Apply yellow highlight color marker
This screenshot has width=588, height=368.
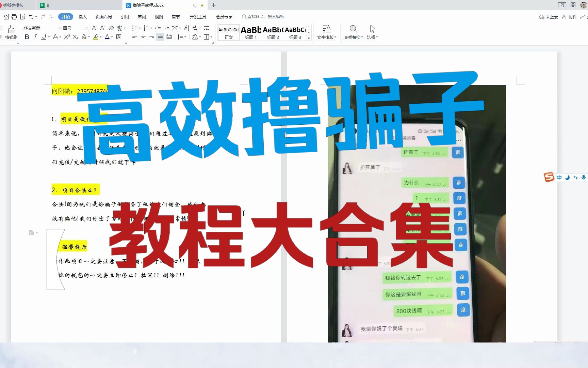pos(96,37)
